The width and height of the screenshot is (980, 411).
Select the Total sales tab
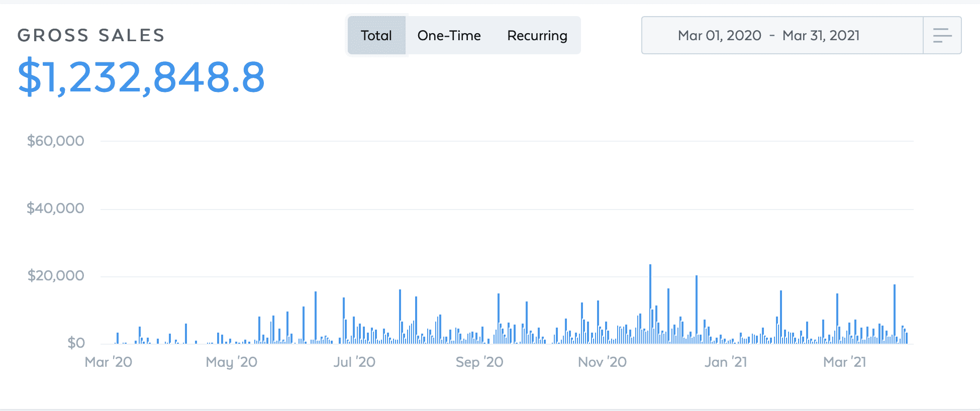pyautogui.click(x=376, y=36)
